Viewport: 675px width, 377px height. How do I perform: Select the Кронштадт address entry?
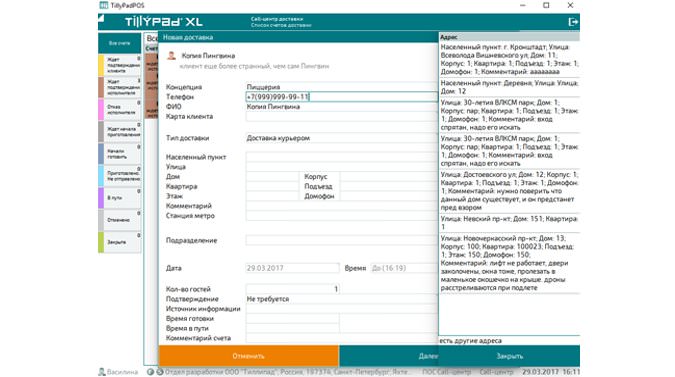click(x=509, y=59)
